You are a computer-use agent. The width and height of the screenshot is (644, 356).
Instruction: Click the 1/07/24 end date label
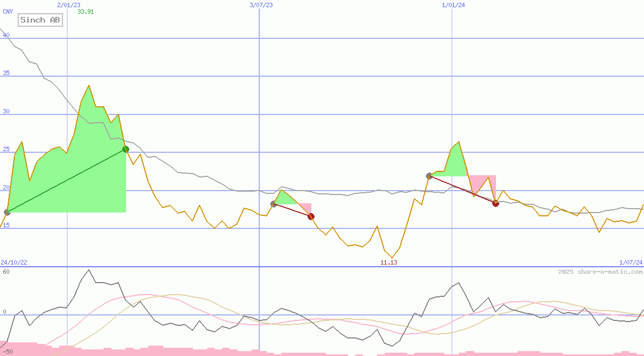pyautogui.click(x=630, y=263)
